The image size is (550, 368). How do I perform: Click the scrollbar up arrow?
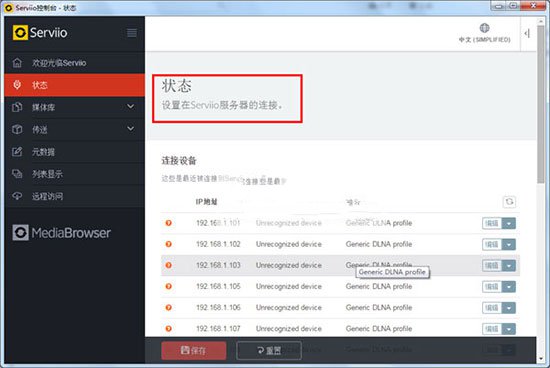(541, 21)
